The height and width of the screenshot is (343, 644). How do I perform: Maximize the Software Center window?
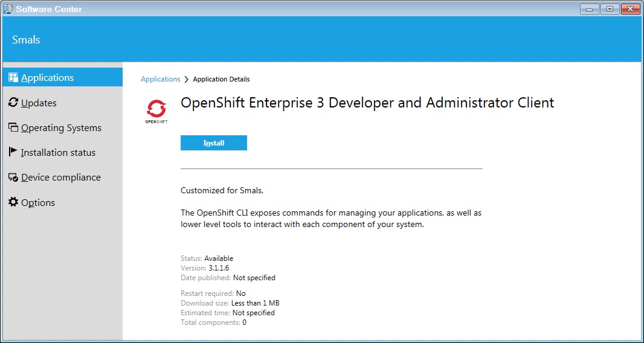click(610, 8)
